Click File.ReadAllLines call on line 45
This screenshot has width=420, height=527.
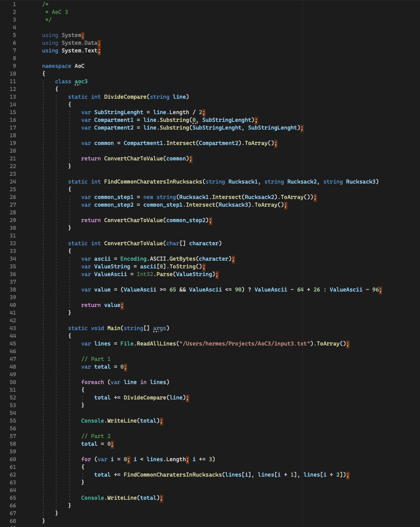pyautogui.click(x=148, y=344)
